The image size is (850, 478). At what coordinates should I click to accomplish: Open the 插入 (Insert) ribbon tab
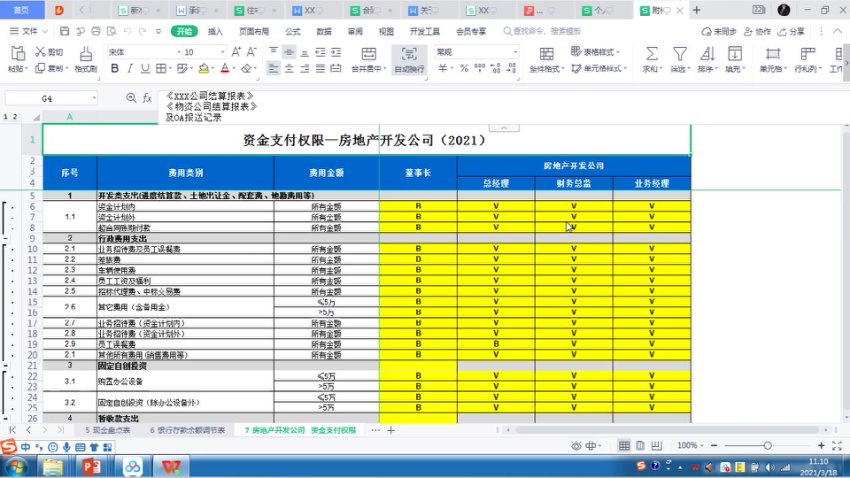pos(215,31)
